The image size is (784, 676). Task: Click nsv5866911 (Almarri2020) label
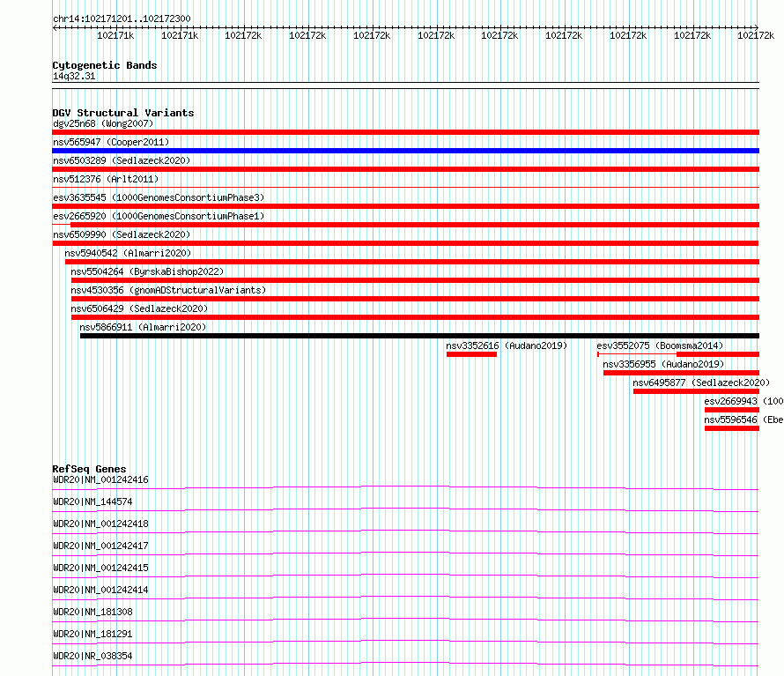pyautogui.click(x=143, y=327)
